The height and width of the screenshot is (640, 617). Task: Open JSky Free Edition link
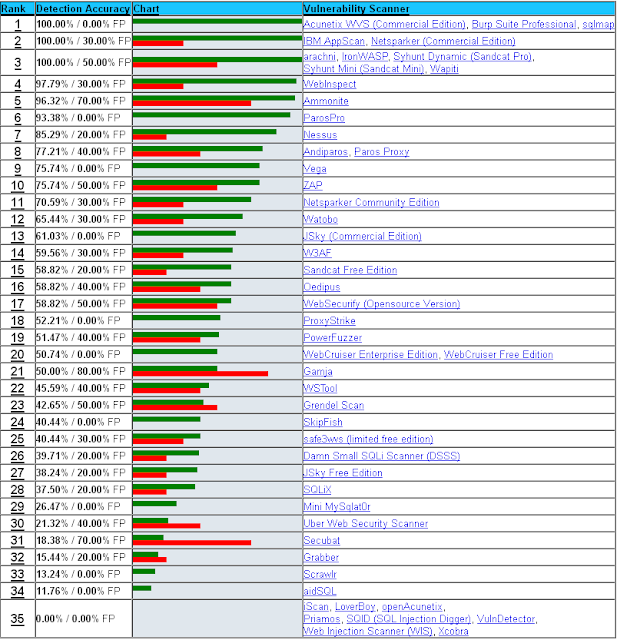343,473
